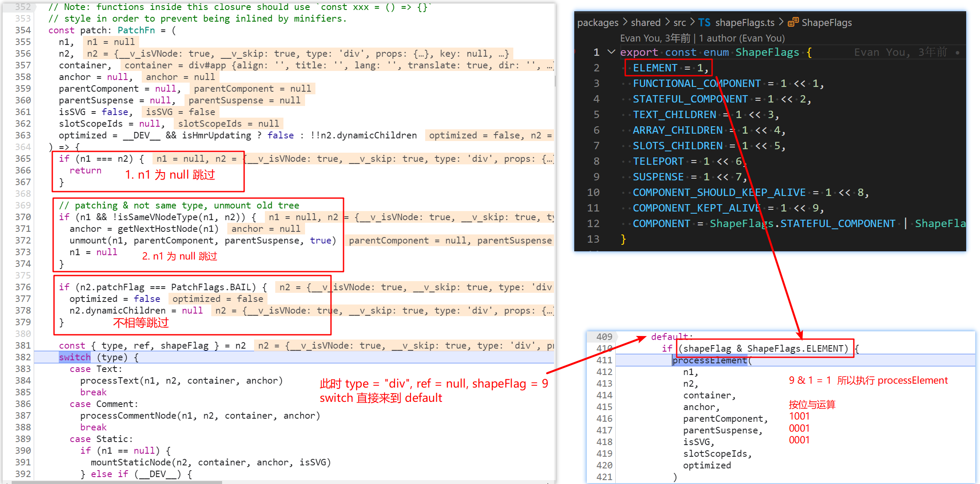Click line number 411 in the processElement panel

[x=604, y=360]
